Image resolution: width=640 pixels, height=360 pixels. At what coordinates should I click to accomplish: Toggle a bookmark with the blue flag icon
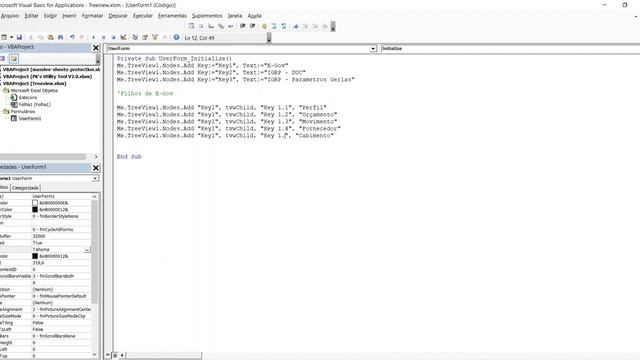pos(296,26)
